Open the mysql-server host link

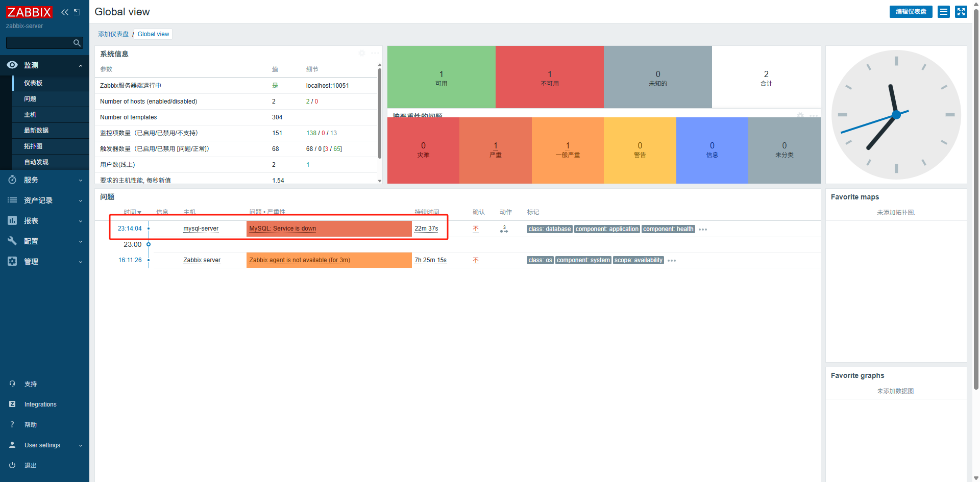coord(201,229)
